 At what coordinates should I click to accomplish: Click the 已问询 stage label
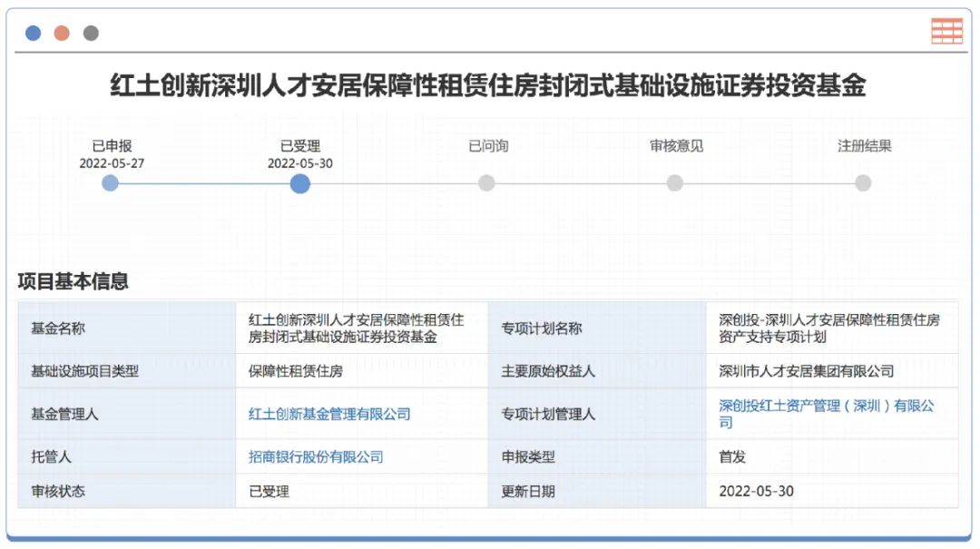click(488, 146)
